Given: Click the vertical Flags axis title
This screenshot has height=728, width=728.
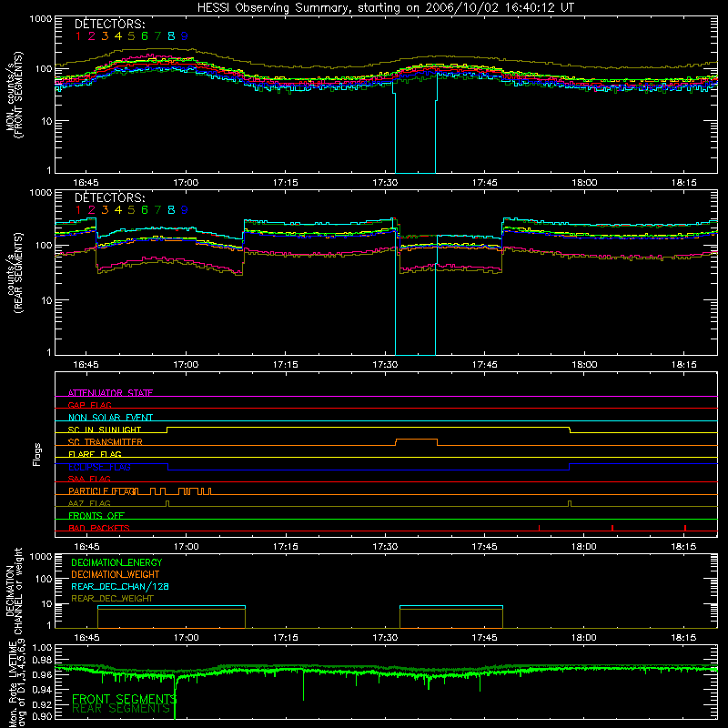Looking at the screenshot, I should point(36,454).
